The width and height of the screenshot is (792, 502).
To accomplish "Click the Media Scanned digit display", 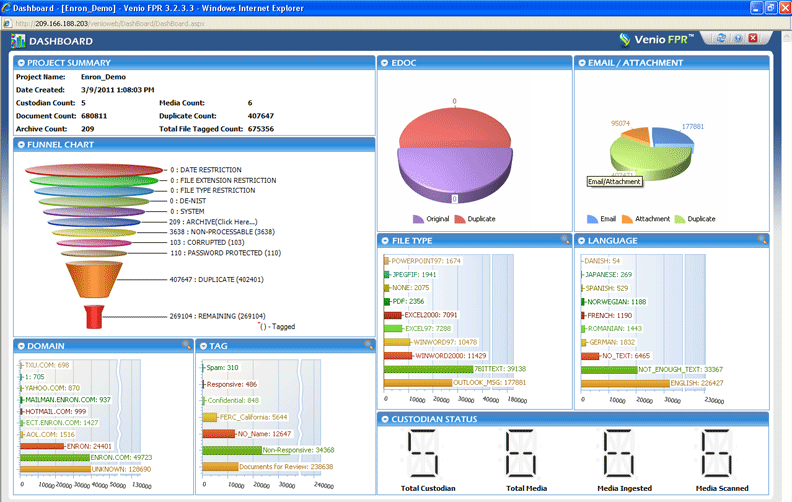I will pos(716,453).
